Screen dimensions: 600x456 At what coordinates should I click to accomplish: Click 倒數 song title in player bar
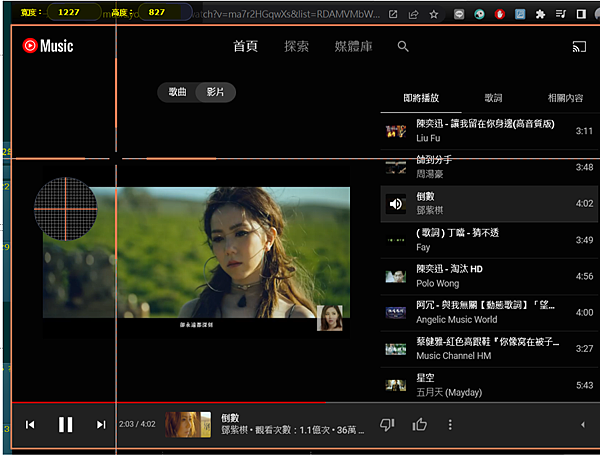[x=230, y=418]
